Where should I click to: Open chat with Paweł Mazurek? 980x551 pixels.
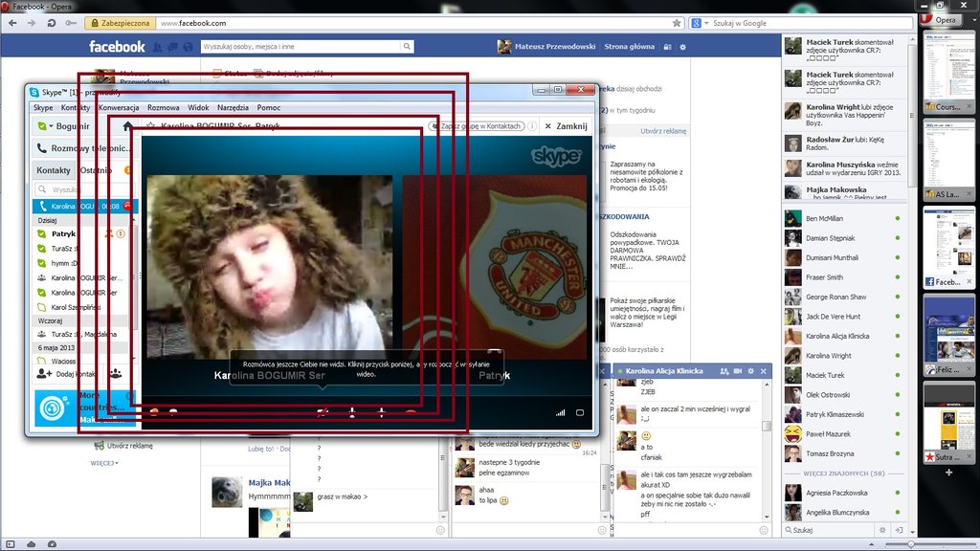pos(844,433)
